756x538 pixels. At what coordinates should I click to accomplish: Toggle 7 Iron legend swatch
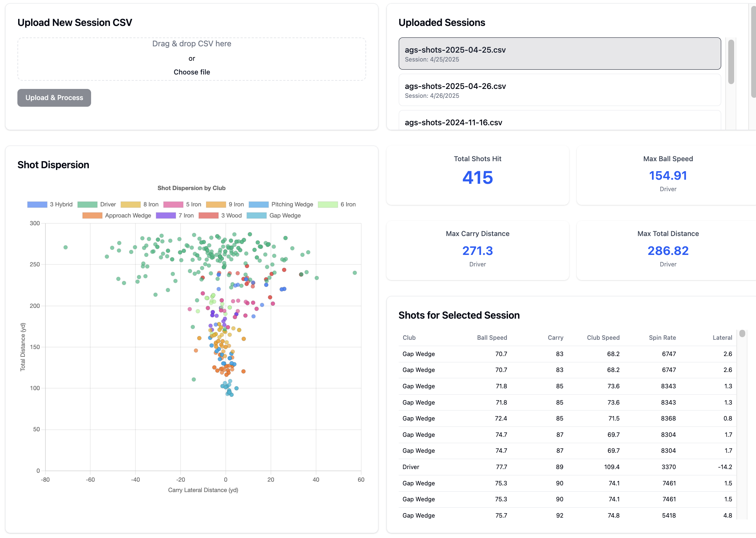click(166, 216)
